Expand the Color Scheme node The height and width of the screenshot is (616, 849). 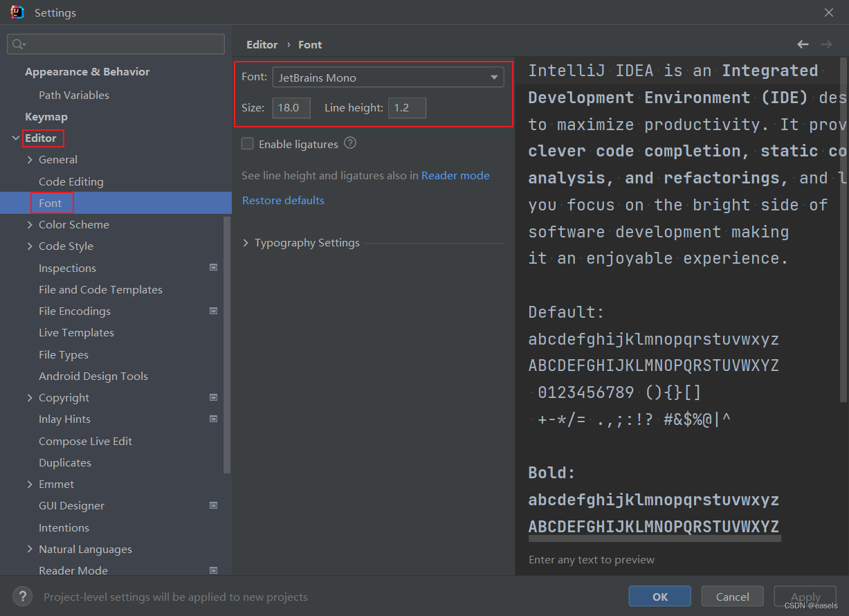point(30,225)
